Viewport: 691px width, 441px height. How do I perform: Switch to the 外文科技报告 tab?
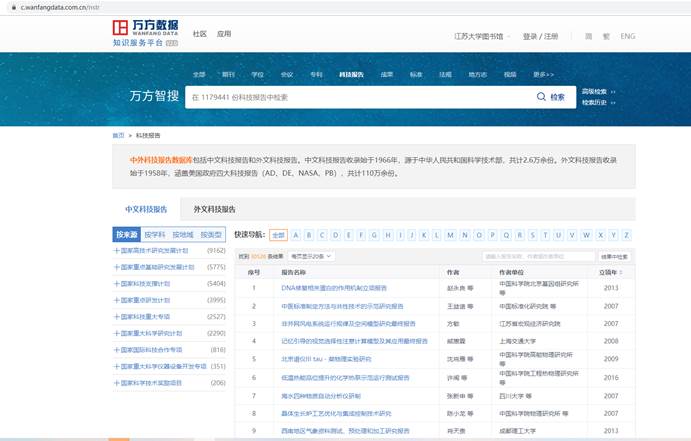215,209
